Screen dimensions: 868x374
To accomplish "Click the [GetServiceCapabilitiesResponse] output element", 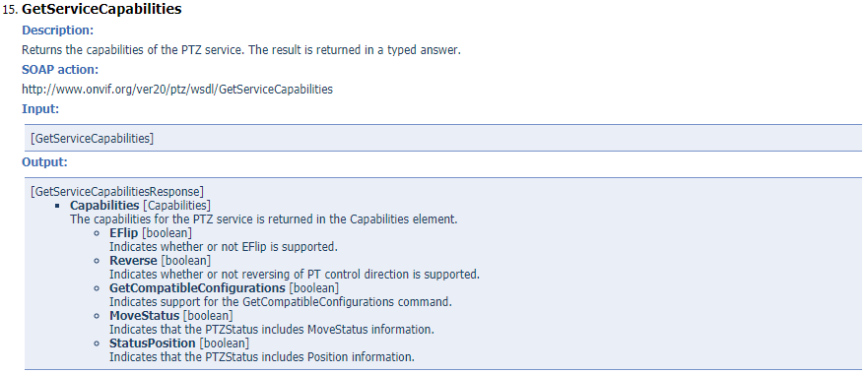I will tap(117, 192).
